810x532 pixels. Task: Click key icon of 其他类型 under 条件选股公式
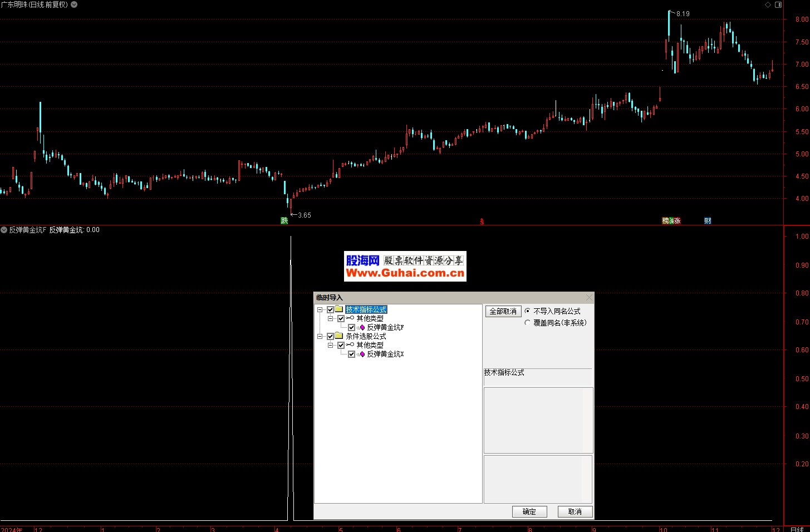(350, 345)
